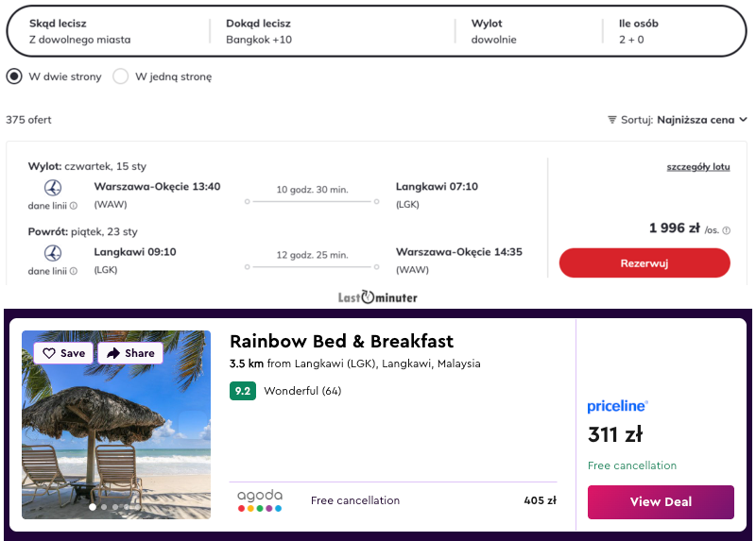Click info icon beside return 'dane linii'
756x541 pixels.
[74, 272]
